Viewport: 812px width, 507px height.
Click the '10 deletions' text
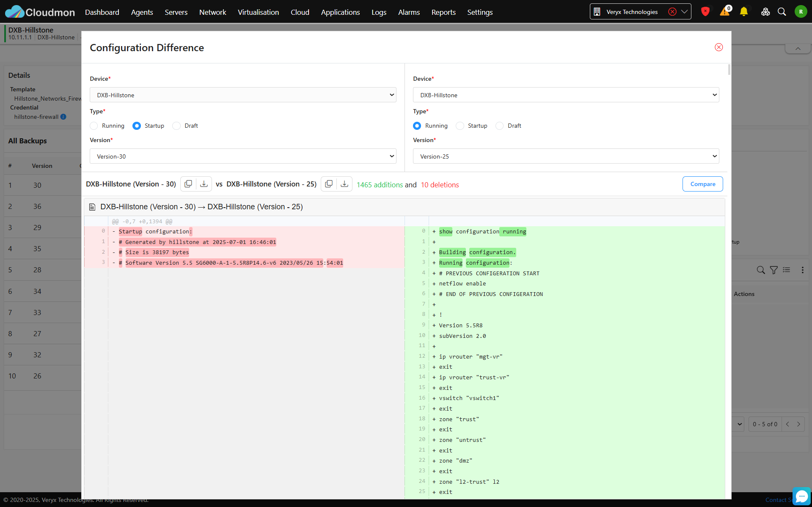440,185
